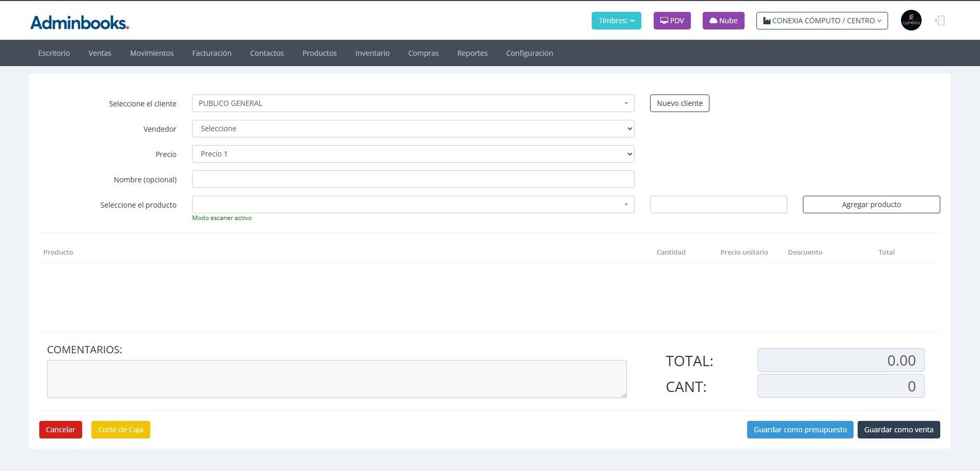Click inside the Comentarios text area
The image size is (980, 471).
pyautogui.click(x=337, y=379)
